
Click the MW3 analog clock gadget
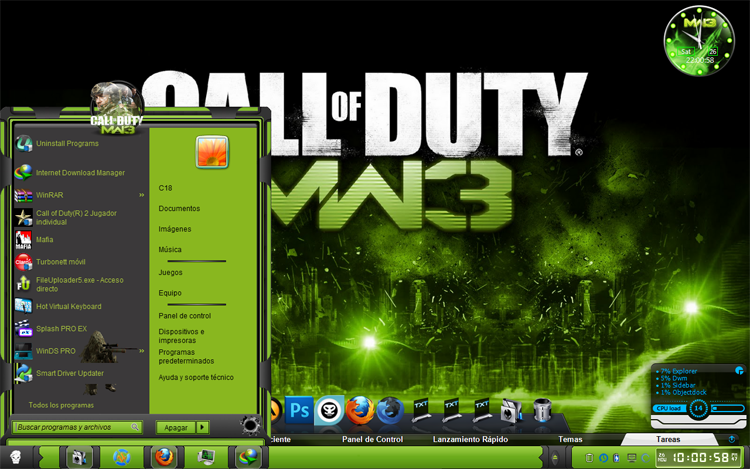click(699, 41)
